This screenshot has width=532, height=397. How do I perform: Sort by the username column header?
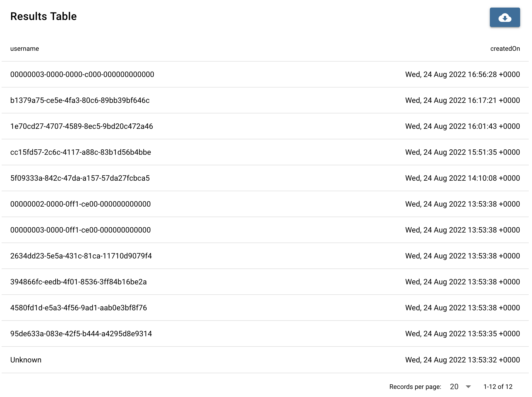point(25,49)
